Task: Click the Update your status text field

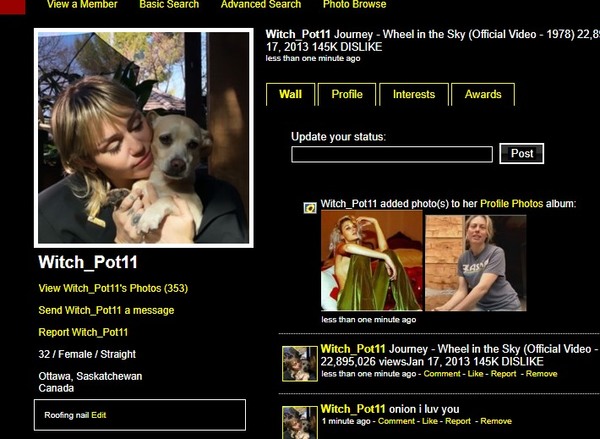Action: 392,154
